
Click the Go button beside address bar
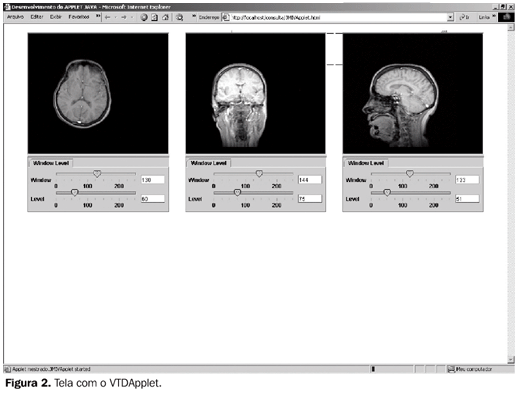464,17
